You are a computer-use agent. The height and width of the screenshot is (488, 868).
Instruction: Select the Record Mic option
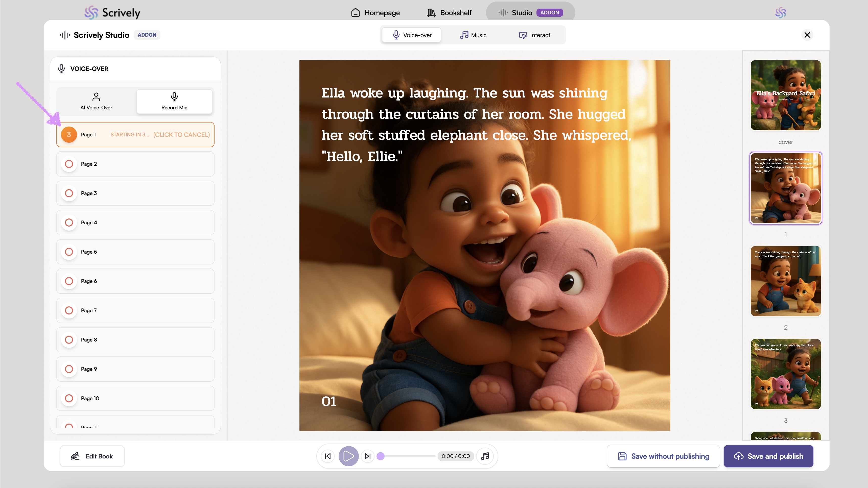(x=174, y=101)
